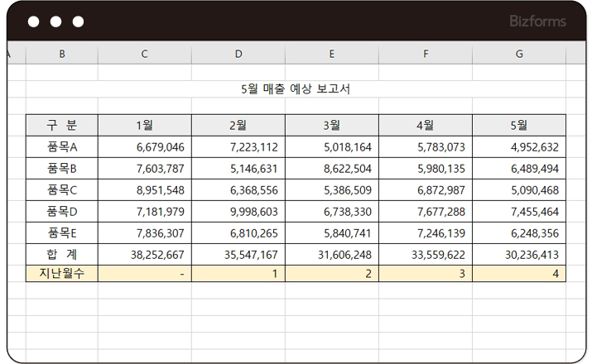Viewport: 592px width, 364px height.
Task: Select column C header
Action: click(x=145, y=54)
